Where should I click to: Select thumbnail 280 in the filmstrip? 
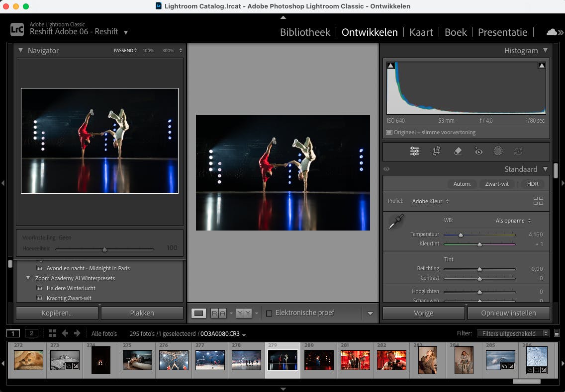point(319,360)
